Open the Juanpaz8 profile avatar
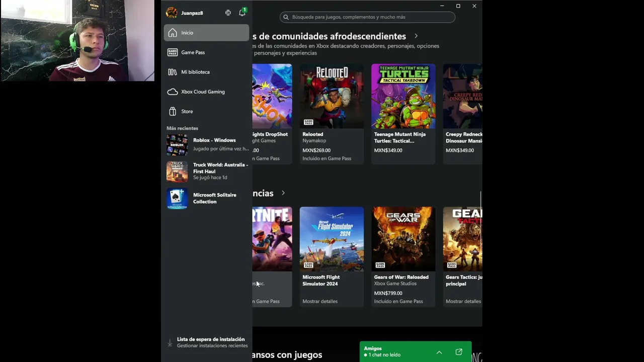This screenshot has height=362, width=644. pos(172,13)
